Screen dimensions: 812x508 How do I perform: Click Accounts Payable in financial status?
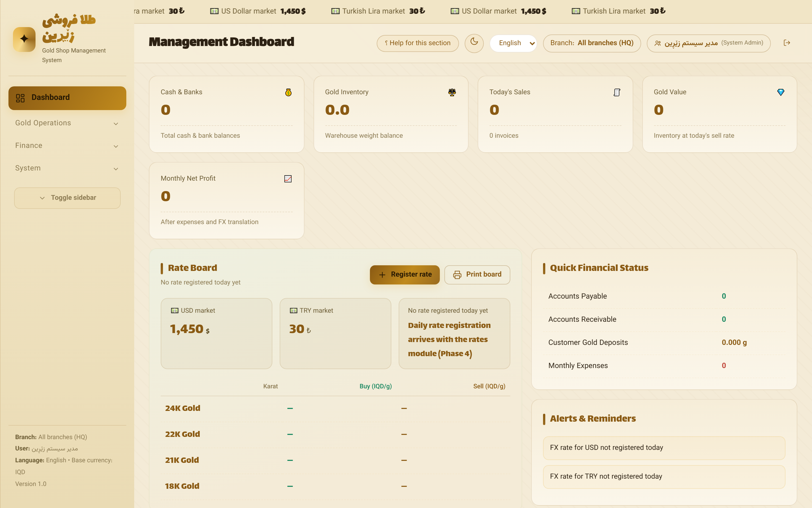coord(664,296)
